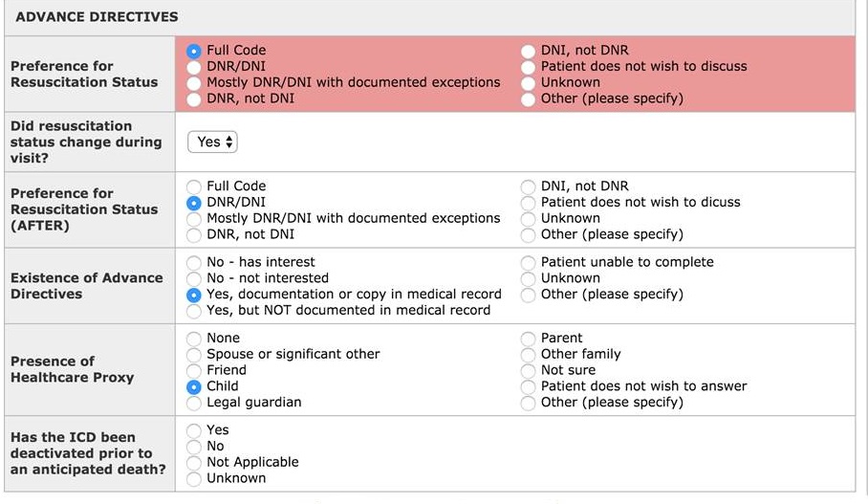Open the resuscitation status change Yes dropdown
The height and width of the screenshot is (504, 868).
212,142
